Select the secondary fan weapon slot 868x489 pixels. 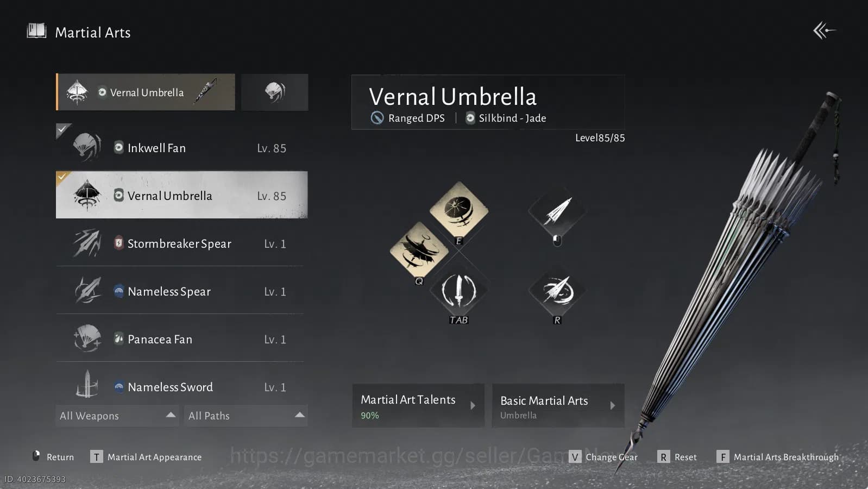275,92
